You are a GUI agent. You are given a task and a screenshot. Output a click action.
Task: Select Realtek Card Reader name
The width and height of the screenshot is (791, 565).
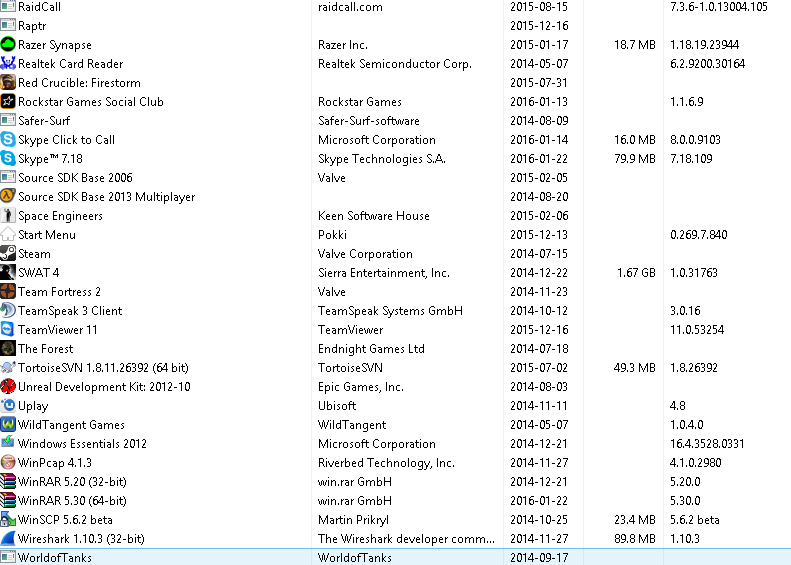[71, 64]
